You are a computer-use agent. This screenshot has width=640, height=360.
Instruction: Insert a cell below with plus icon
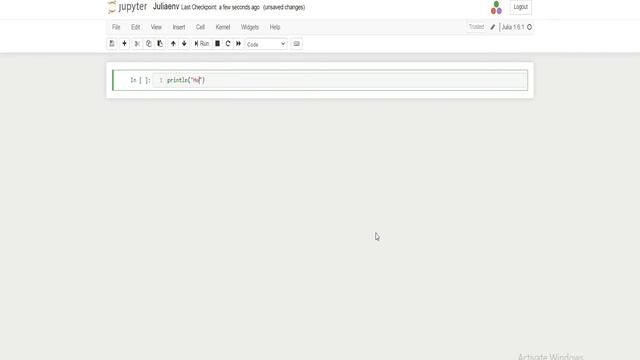124,44
